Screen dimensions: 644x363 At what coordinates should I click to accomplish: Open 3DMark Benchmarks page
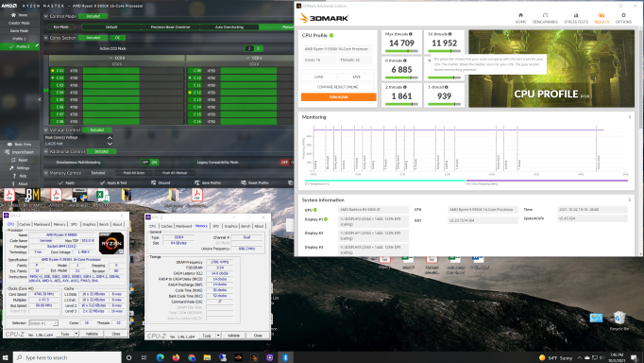[545, 18]
